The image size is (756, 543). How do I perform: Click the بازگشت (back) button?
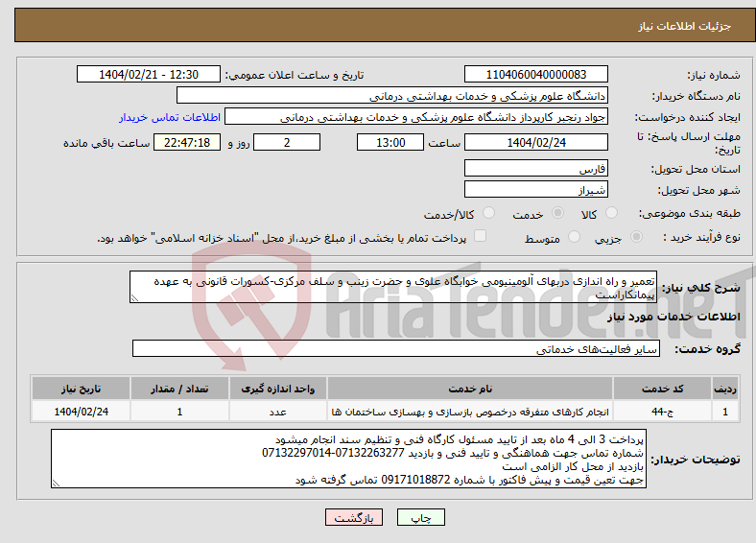(354, 517)
